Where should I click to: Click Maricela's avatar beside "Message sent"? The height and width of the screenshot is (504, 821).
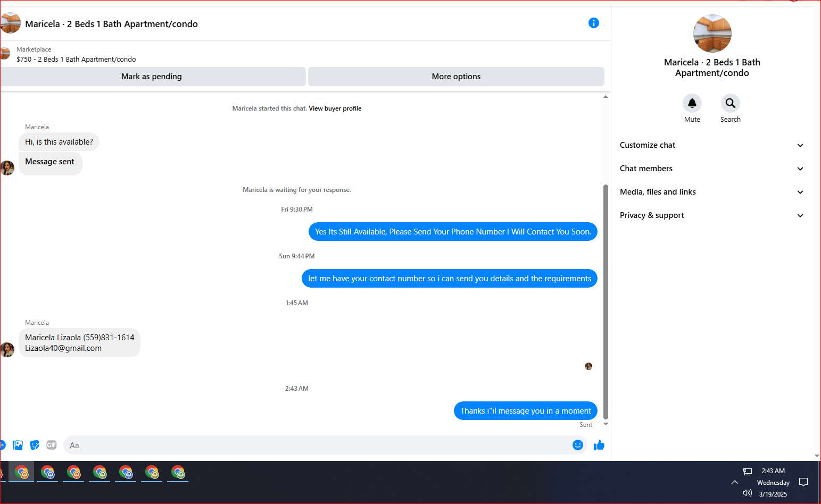pos(7,167)
